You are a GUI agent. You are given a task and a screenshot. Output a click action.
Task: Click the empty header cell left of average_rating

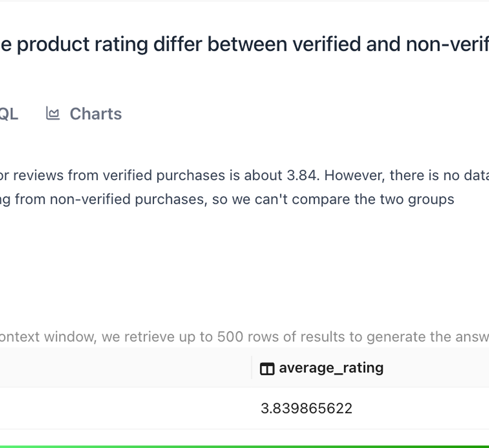point(124,368)
